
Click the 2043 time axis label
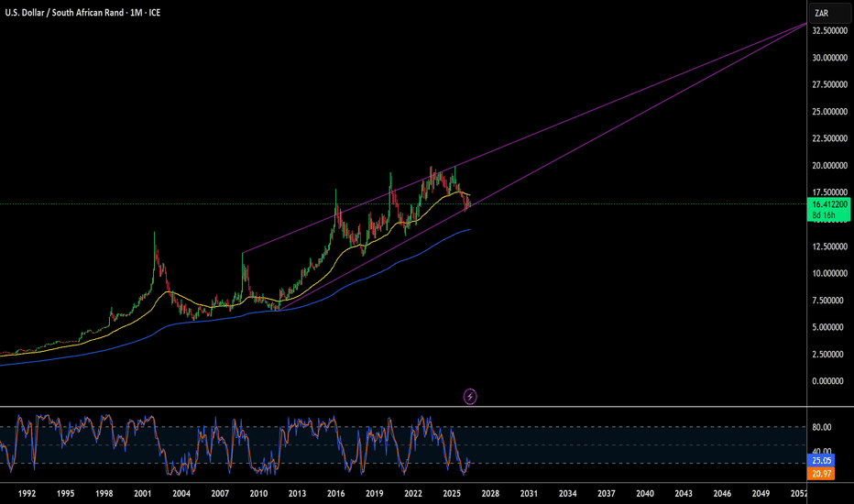684,494
